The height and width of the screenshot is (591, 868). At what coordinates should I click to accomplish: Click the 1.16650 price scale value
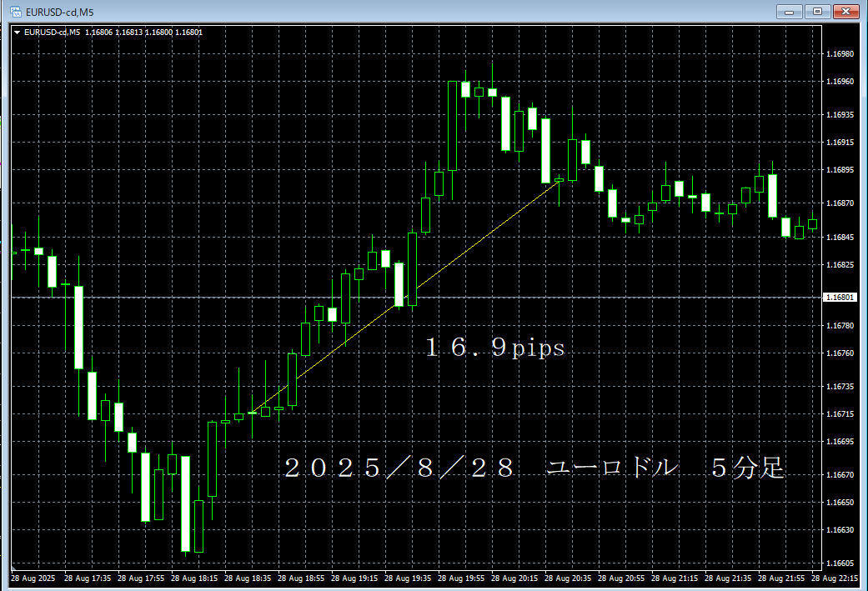point(840,503)
